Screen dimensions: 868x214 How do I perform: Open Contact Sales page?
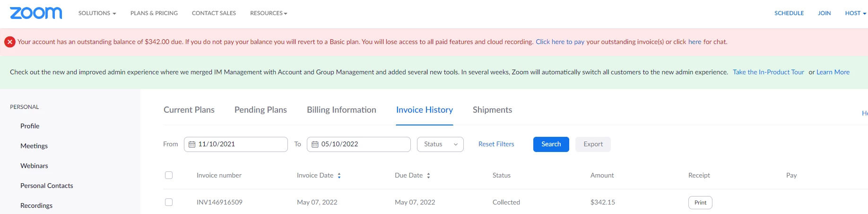(214, 13)
